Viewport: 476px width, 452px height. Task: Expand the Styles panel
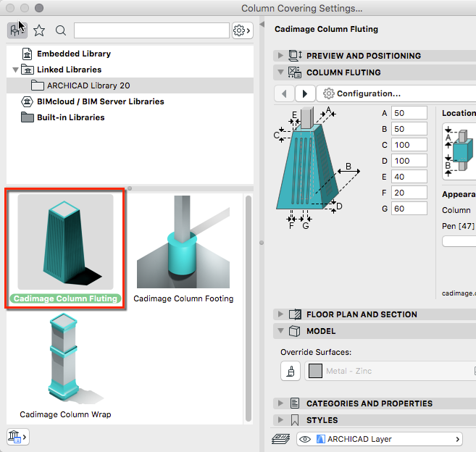pos(280,420)
